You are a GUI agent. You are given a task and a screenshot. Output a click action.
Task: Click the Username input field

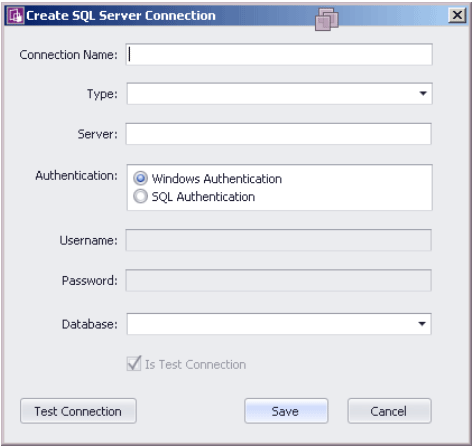tap(278, 240)
